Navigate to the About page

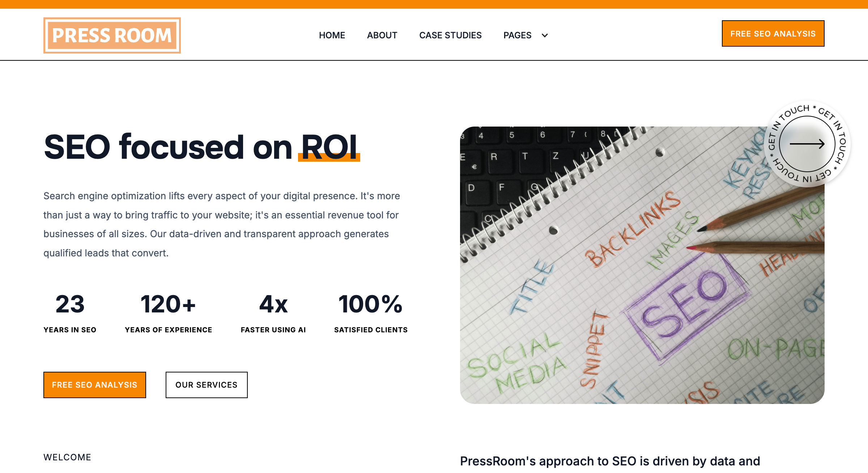point(382,35)
